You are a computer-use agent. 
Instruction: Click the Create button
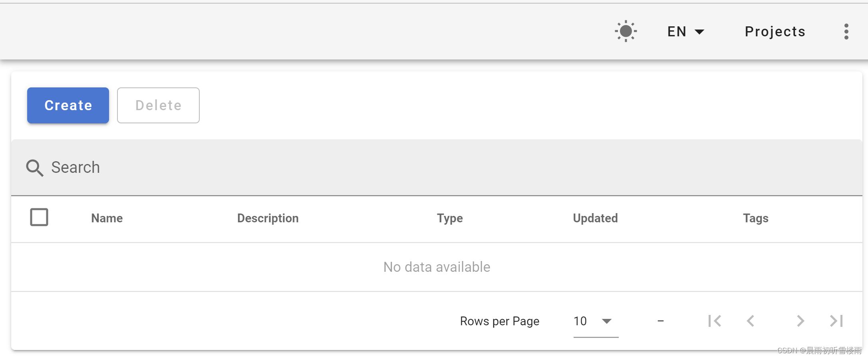(x=68, y=105)
